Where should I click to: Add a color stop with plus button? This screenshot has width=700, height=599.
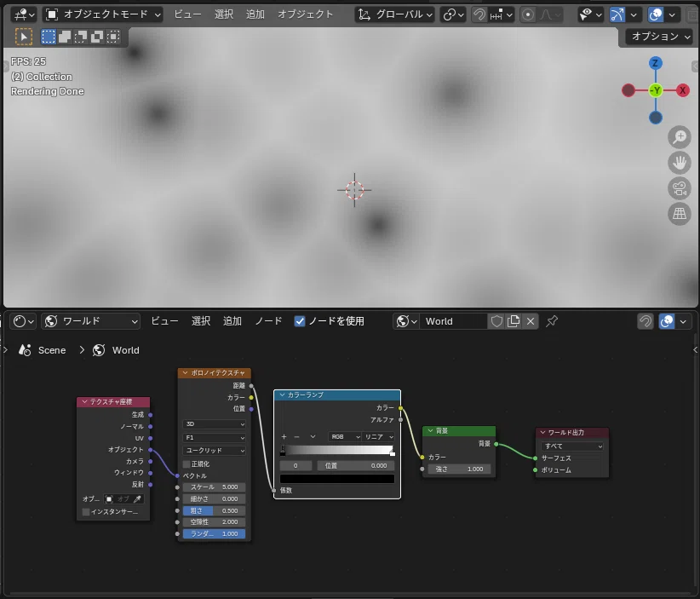pyautogui.click(x=284, y=437)
